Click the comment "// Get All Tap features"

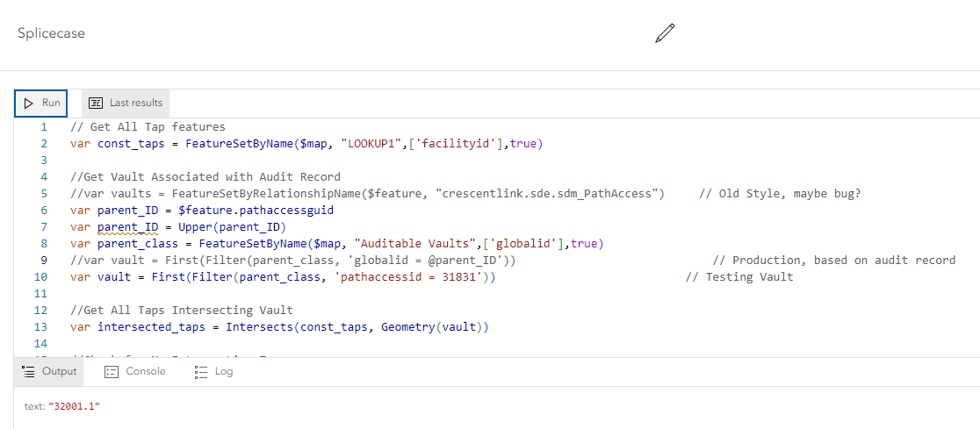tap(148, 127)
